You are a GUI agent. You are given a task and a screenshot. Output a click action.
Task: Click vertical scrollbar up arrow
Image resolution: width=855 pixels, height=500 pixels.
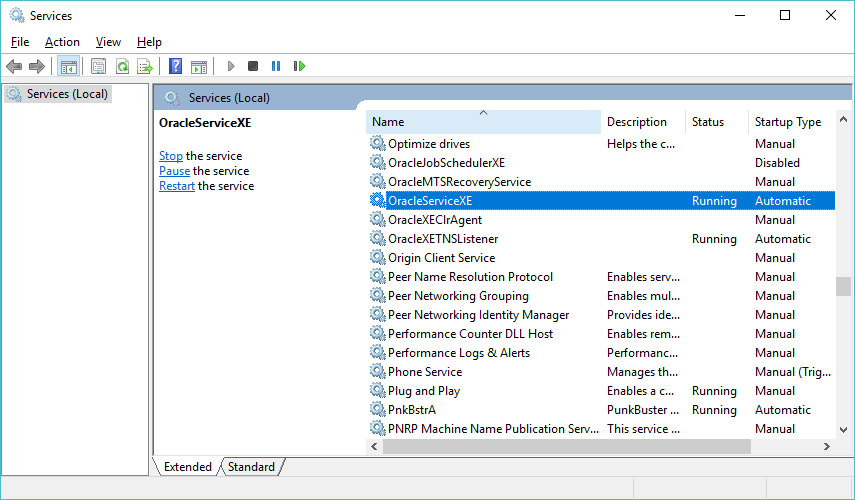coord(844,119)
